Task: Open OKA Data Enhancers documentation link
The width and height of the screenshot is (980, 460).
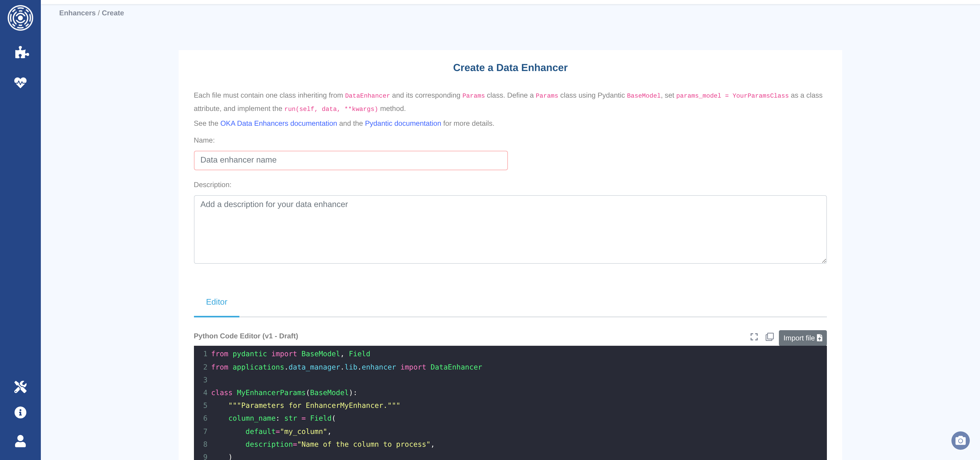Action: point(278,123)
